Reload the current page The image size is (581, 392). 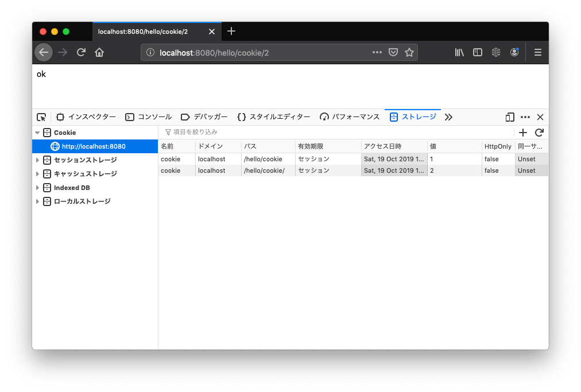tap(81, 52)
